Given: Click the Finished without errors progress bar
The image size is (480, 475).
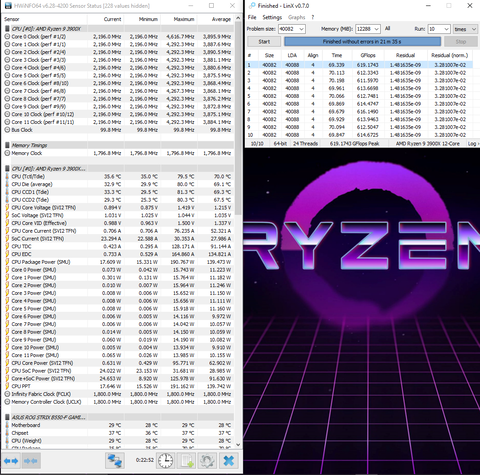Looking at the screenshot, I should (362, 42).
